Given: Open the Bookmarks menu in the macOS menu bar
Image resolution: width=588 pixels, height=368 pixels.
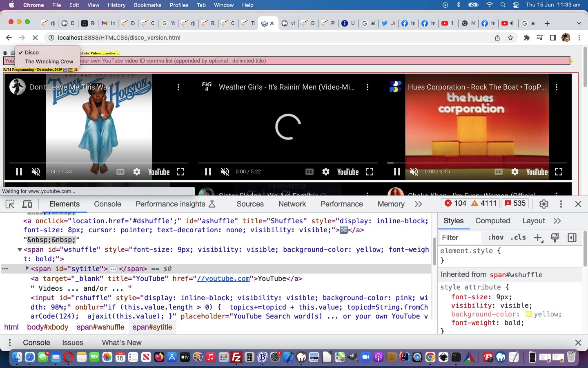Looking at the screenshot, I should point(147,5).
